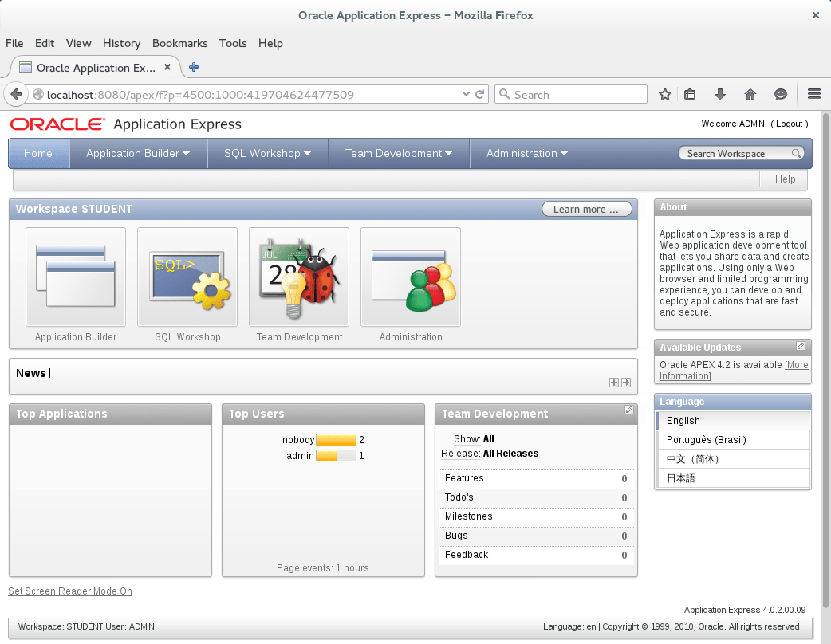Click the nobody user bar in Top Users
The height and width of the screenshot is (644, 831).
[336, 440]
